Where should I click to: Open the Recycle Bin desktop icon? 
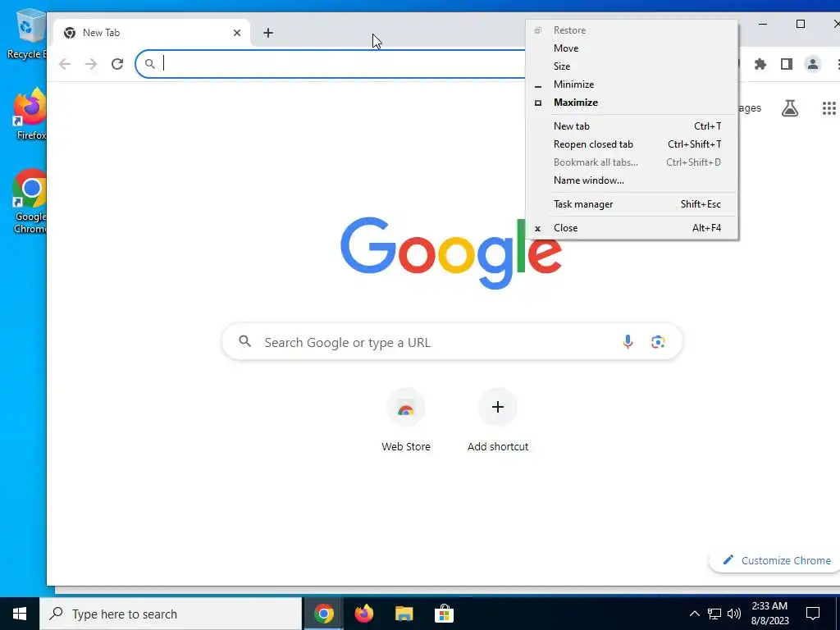pos(27,34)
